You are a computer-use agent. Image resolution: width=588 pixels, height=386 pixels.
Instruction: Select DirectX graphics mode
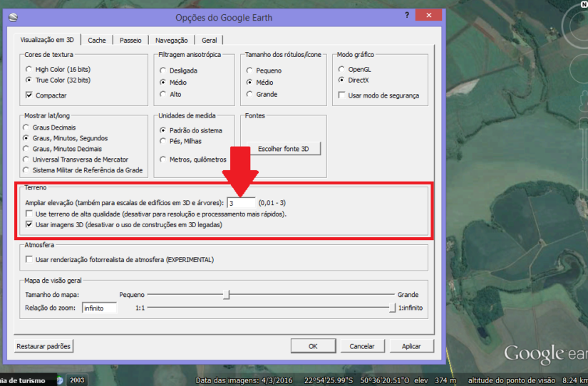tap(354, 80)
